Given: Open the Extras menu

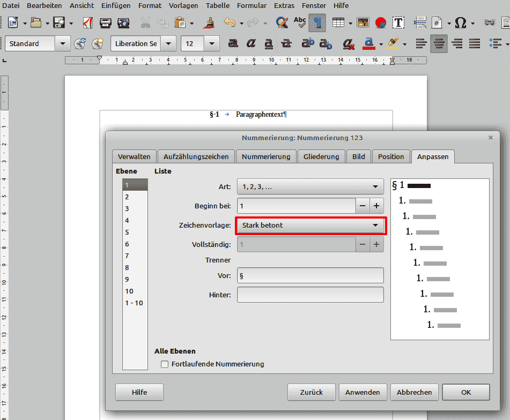Looking at the screenshot, I should click(x=284, y=5).
